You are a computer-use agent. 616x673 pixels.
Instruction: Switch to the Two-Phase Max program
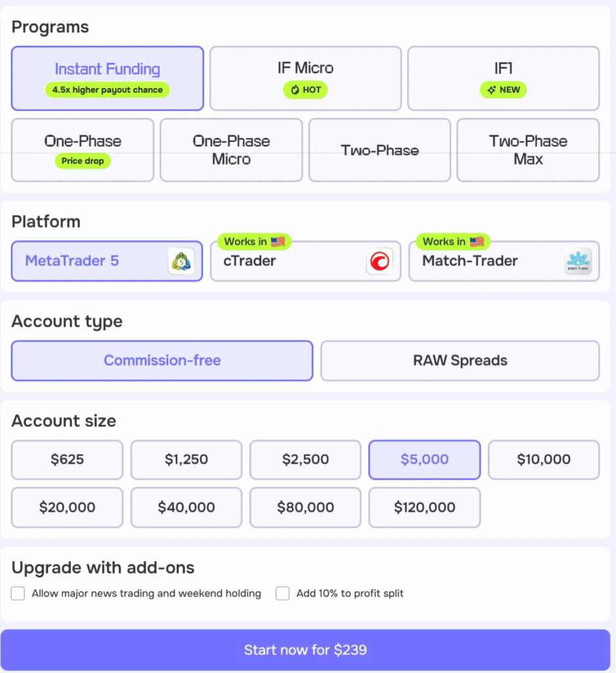(x=528, y=149)
